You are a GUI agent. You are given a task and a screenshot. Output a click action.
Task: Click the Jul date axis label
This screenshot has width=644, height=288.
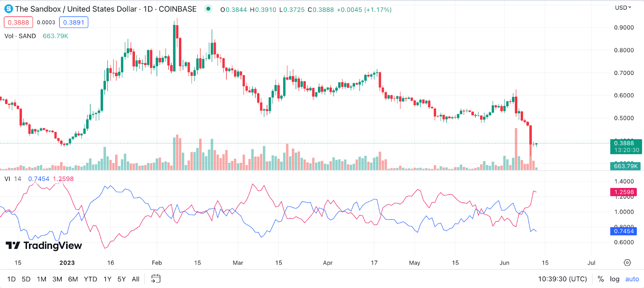(x=591, y=263)
